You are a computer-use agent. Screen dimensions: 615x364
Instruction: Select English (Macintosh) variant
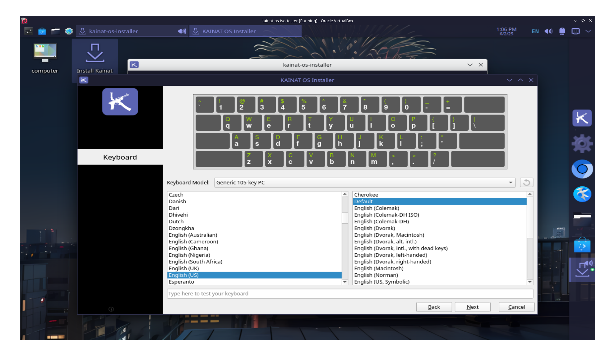click(x=439, y=268)
